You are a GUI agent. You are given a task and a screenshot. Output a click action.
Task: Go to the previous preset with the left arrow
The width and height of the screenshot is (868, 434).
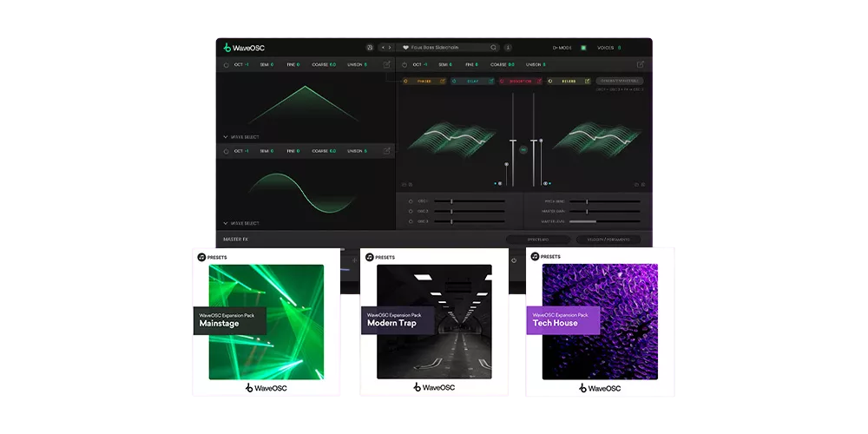tap(383, 48)
